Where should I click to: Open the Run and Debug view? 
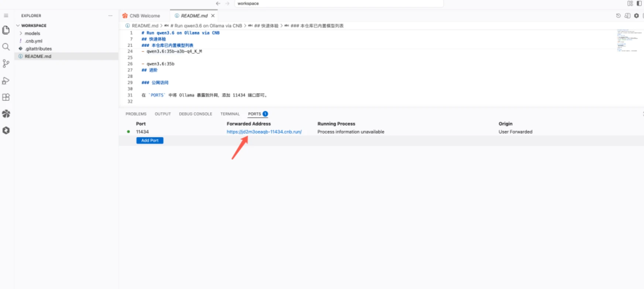click(6, 81)
